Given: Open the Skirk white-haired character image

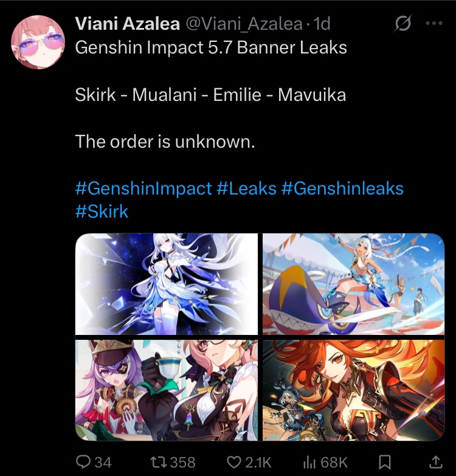Looking at the screenshot, I should tap(167, 284).
